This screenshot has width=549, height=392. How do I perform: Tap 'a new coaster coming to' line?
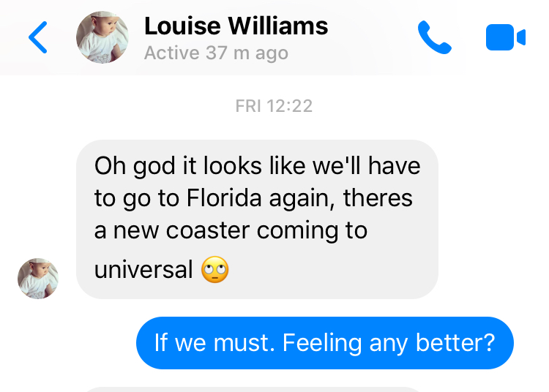click(x=231, y=231)
